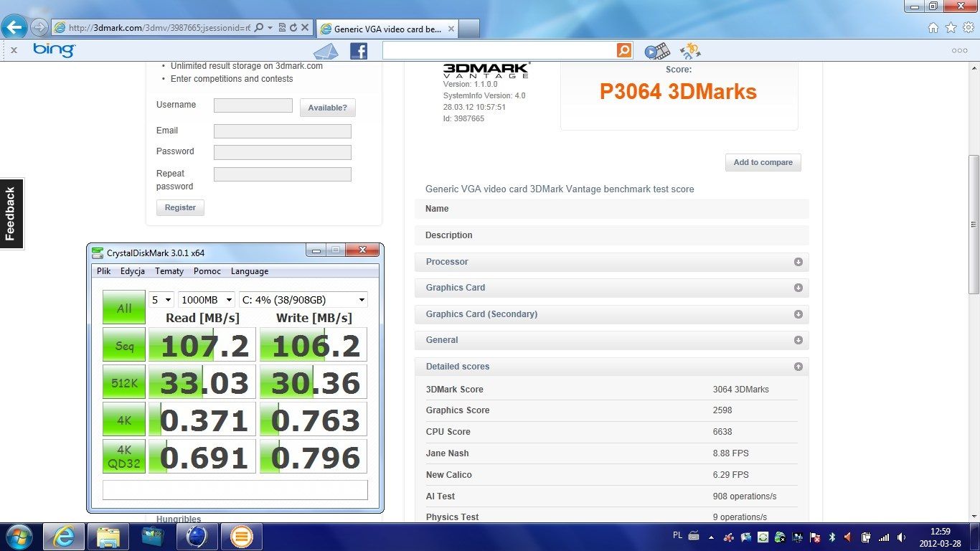Click the orange Bing search magnifier button
Screen dimensions: 980x551
[624, 50]
